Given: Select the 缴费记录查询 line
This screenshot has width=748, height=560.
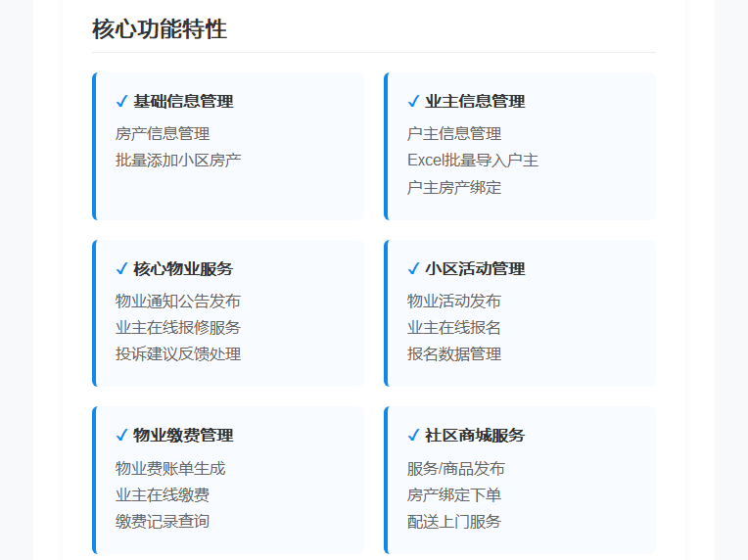Looking at the screenshot, I should coord(163,522).
